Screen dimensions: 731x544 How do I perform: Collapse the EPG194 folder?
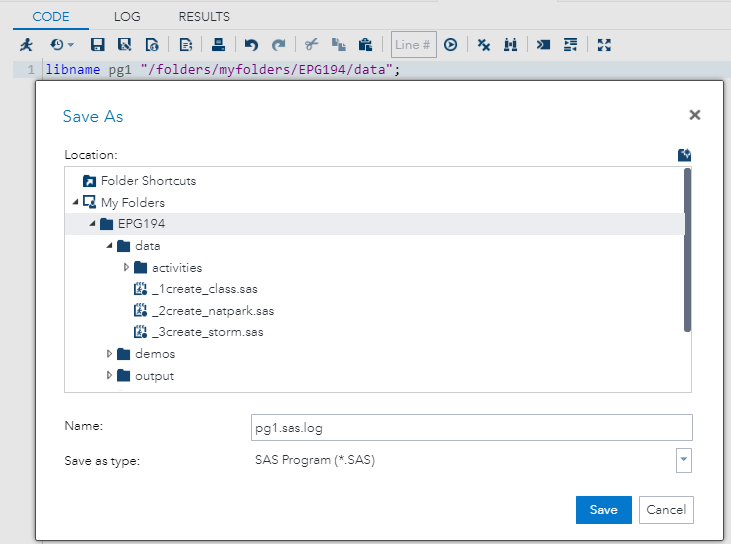(x=92, y=224)
